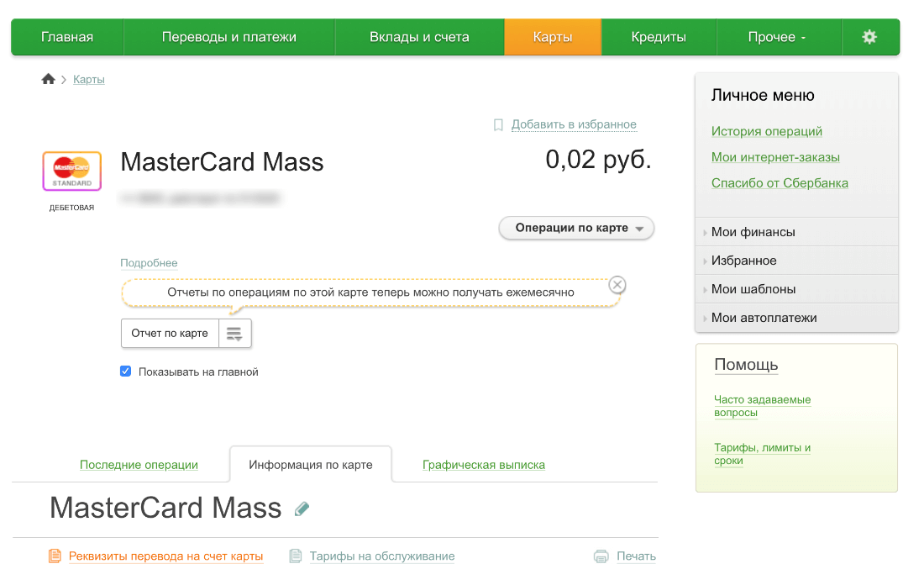The height and width of the screenshot is (585, 924).
Task: Open the report options list icon
Action: click(x=234, y=334)
